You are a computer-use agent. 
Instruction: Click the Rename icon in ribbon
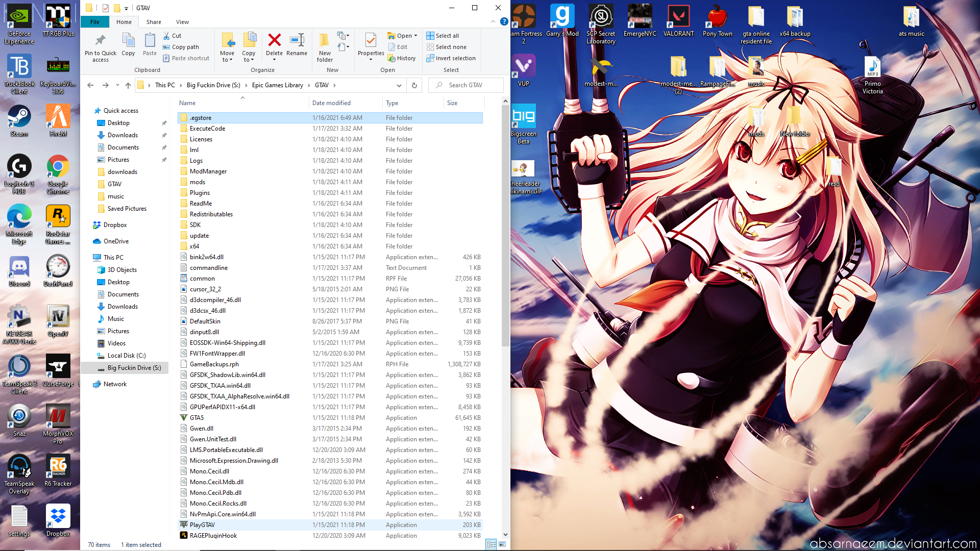pos(297,41)
